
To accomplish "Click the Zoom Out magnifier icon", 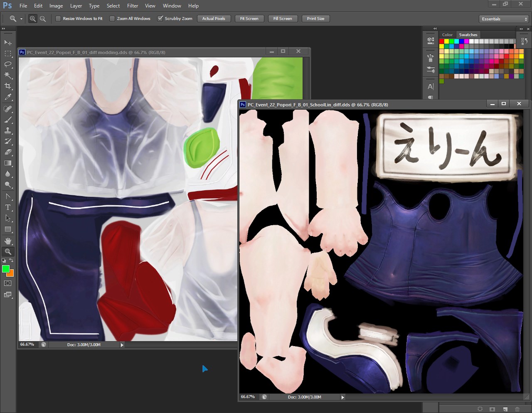I will [x=42, y=19].
